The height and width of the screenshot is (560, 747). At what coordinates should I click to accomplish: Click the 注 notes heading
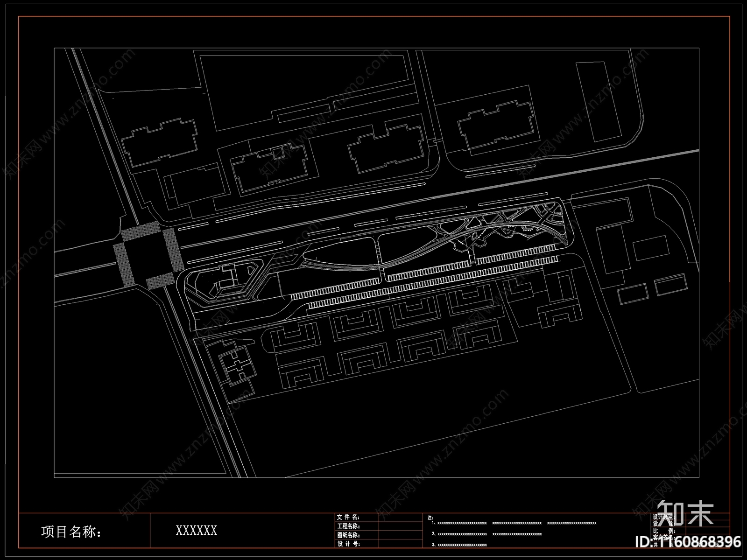(x=430, y=518)
